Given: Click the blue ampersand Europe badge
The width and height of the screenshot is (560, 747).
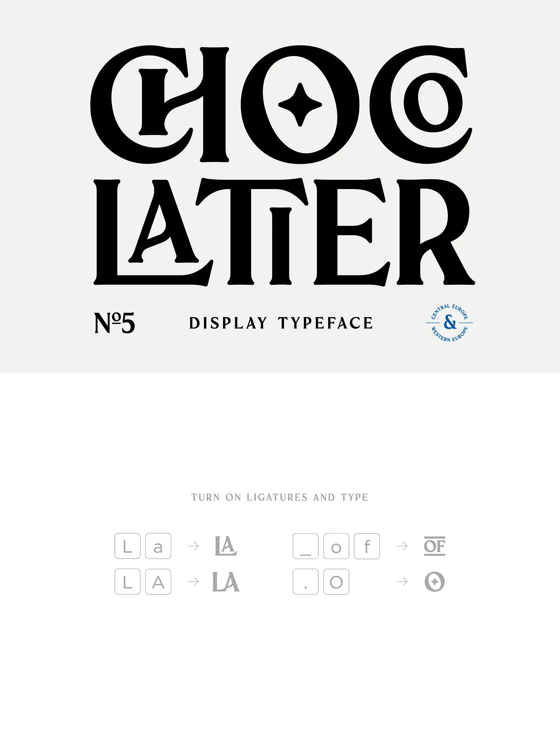Looking at the screenshot, I should (449, 323).
